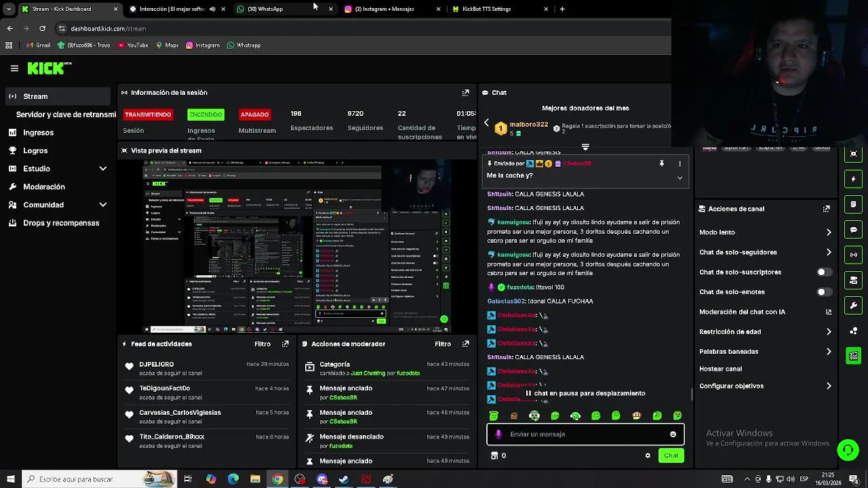Screen dimensions: 868x488
Task: Open the pinned message three-dot options
Action: (679, 163)
